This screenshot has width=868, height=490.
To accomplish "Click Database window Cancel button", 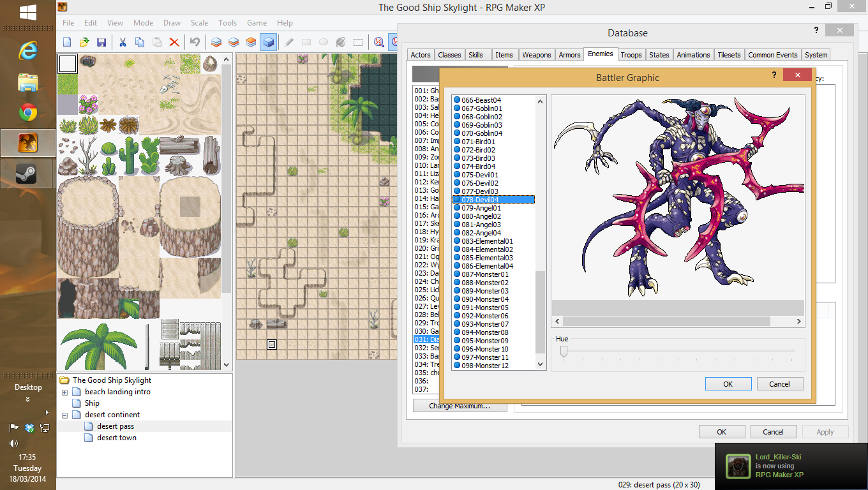I will pos(773,432).
